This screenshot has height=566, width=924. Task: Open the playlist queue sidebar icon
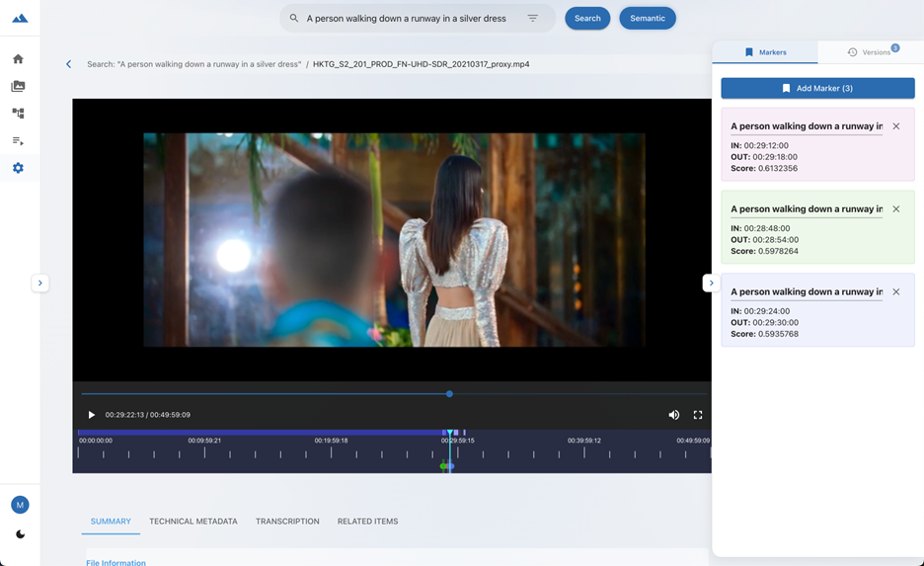[18, 141]
